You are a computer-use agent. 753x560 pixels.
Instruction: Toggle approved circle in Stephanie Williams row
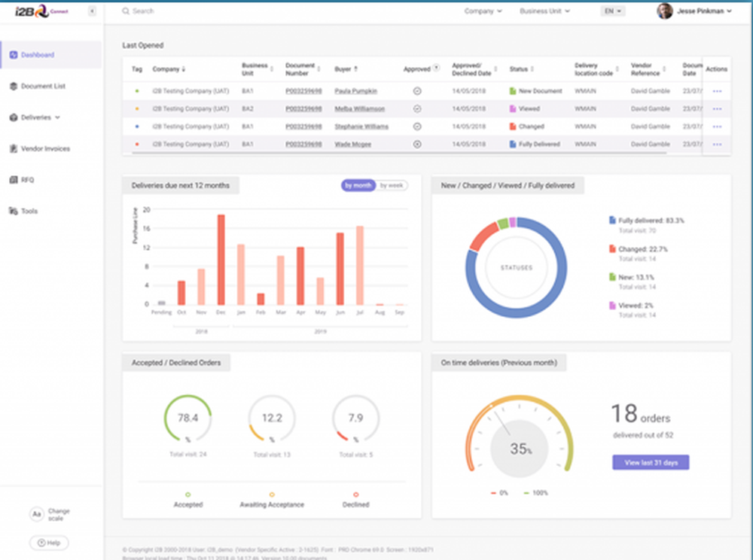417,126
